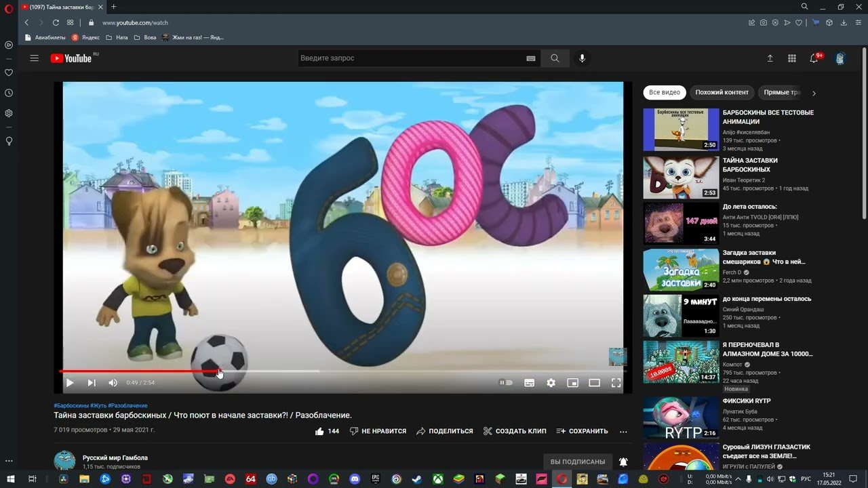Enable miniplayer mode icon
This screenshot has width=868, height=488.
pos(572,383)
